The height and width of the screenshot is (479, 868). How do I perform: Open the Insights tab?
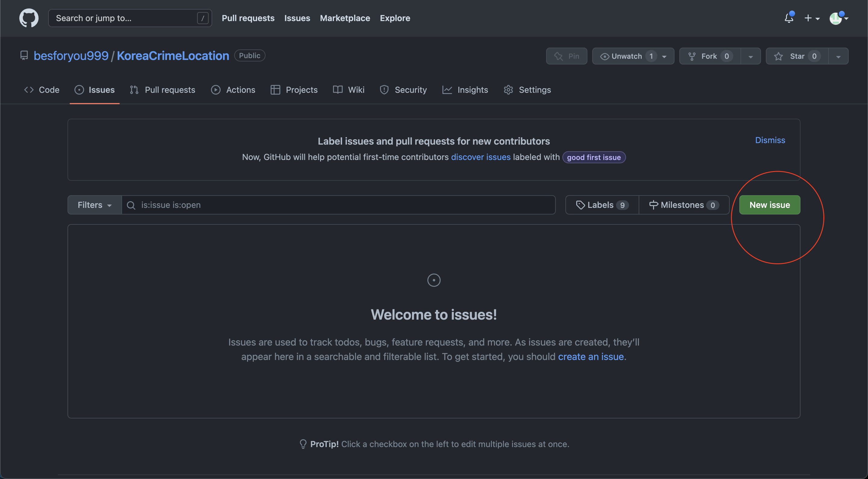click(465, 89)
